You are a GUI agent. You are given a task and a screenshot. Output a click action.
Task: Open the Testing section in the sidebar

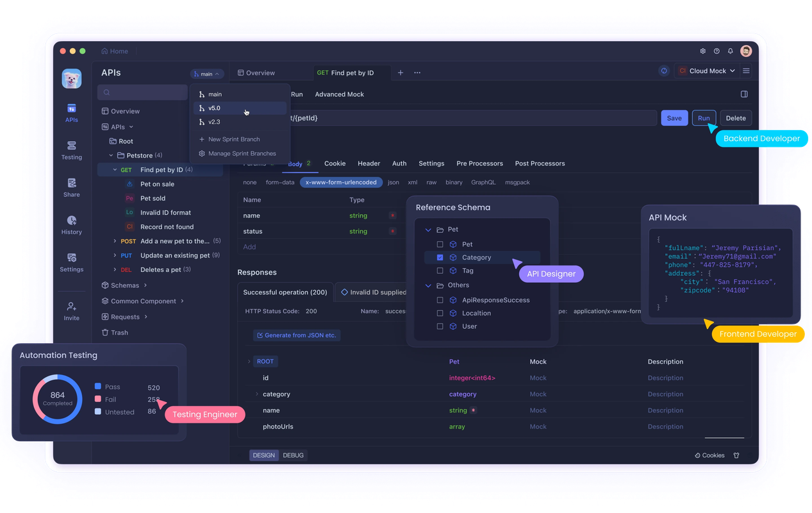72,151
